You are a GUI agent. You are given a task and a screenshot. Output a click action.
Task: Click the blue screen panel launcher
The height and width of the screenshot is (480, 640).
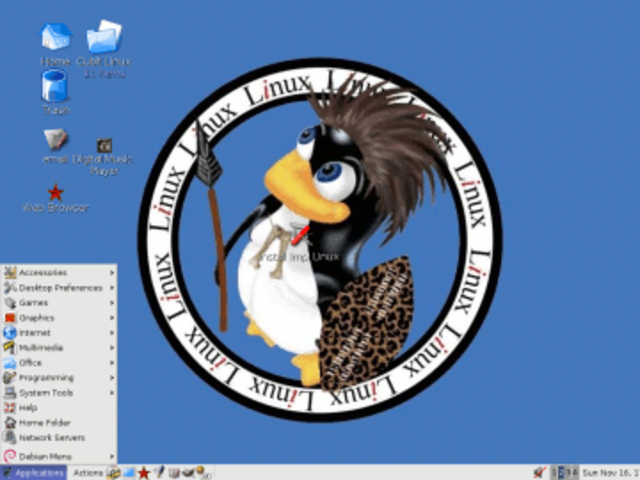click(129, 473)
